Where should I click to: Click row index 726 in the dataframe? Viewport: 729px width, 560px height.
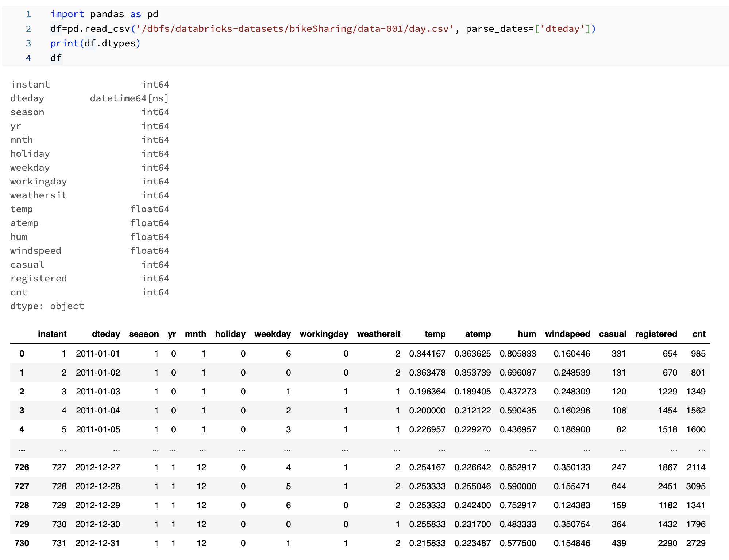(22, 467)
